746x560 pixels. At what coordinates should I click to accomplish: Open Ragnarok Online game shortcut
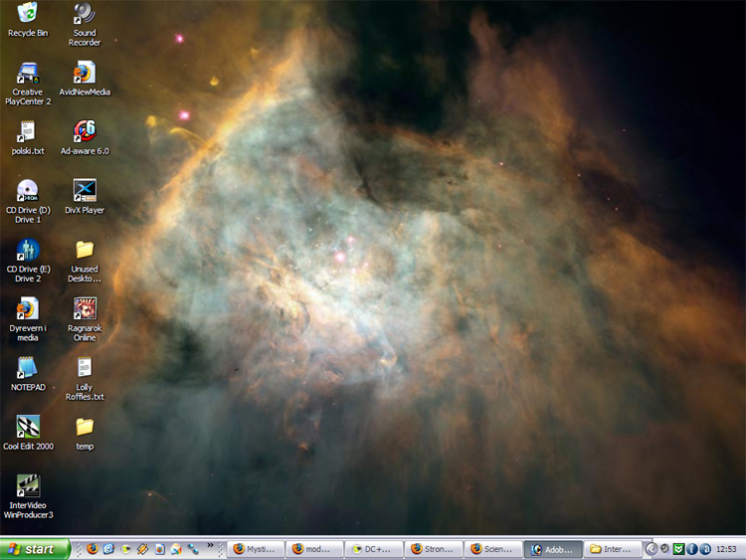(x=85, y=309)
